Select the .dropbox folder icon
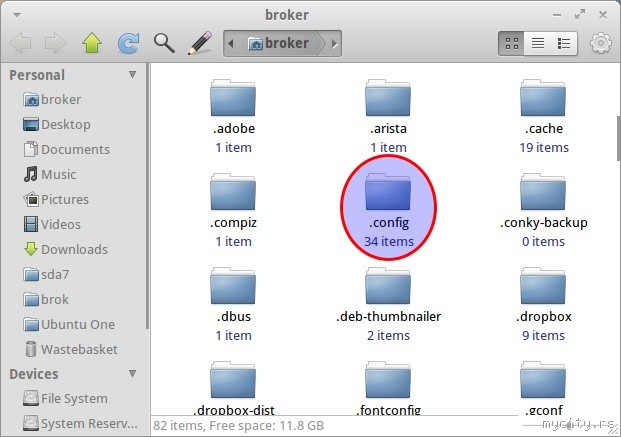The height and width of the screenshot is (437, 621). coord(543,286)
